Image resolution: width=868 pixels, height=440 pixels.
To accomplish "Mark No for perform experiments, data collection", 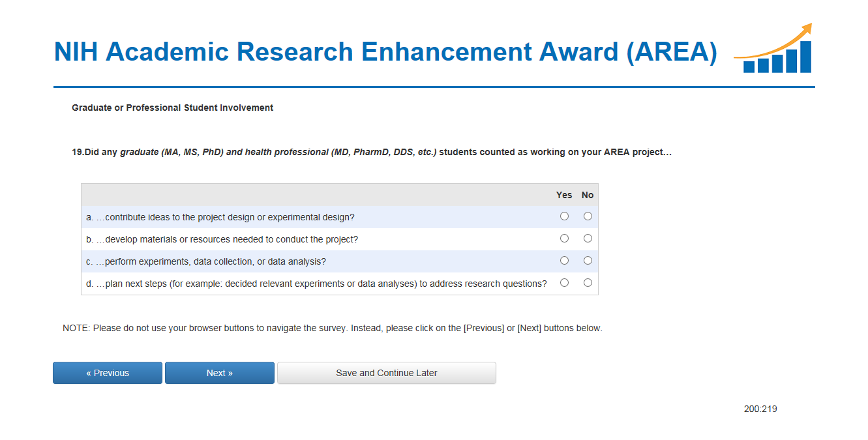I will pyautogui.click(x=588, y=261).
